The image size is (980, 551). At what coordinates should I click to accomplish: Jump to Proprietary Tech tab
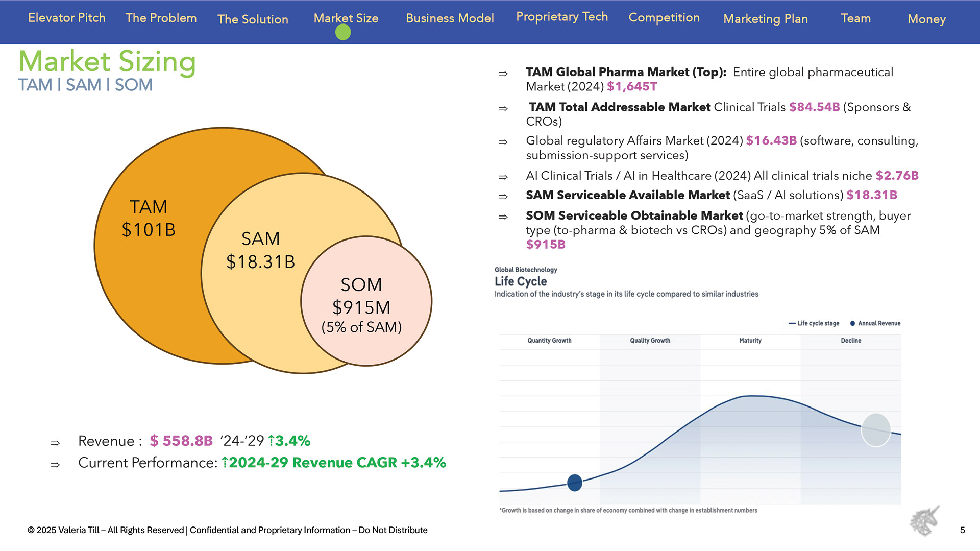[562, 17]
